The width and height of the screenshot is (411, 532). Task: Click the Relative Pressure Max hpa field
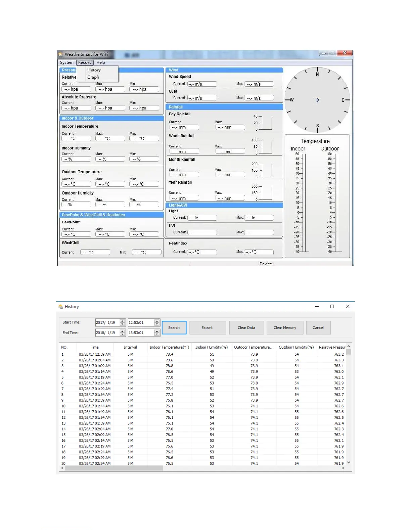pos(110,89)
